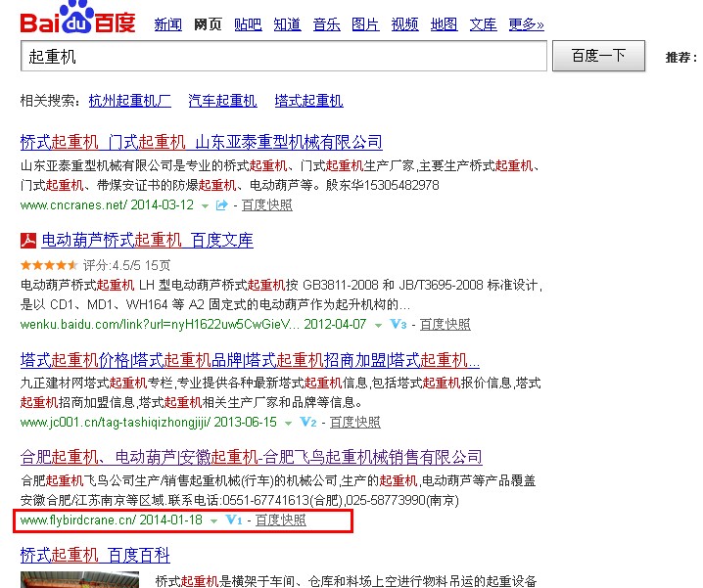Click snippet line starting 是以 CD1、MD1、WH164
This screenshot has height=588, width=703.
coord(215,304)
